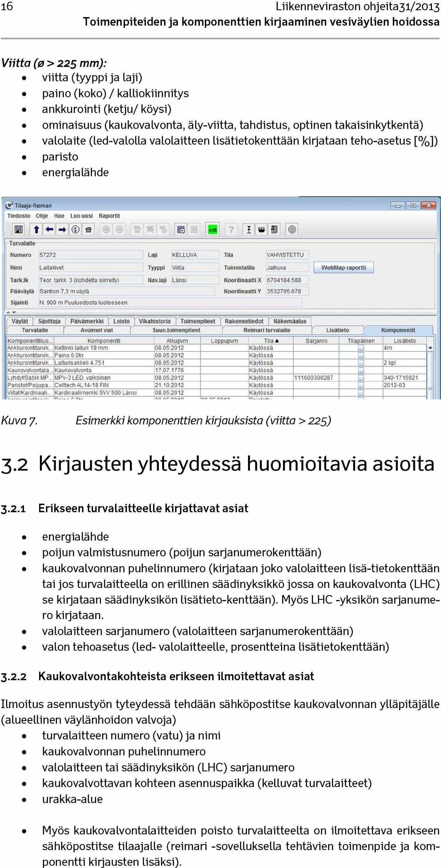
Task: Toggle Tilapäinen checkbox for Laiturisakkeli row
Action: 361,363
